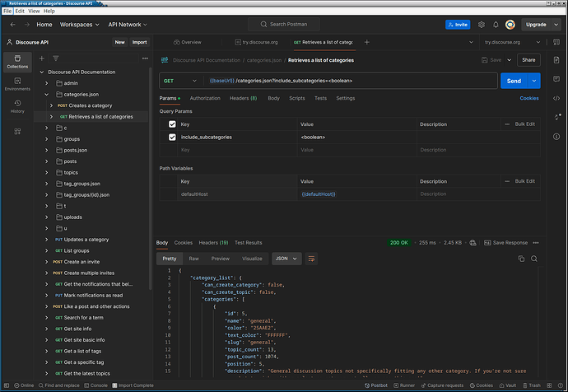Image resolution: width=568 pixels, height=392 pixels.
Task: Open Trash in status bar
Action: [532, 385]
